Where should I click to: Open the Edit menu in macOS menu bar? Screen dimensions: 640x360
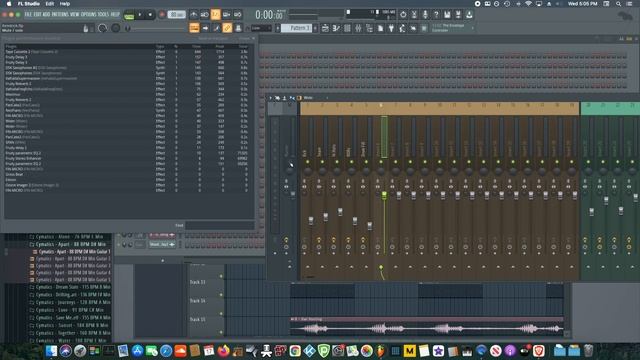click(49, 4)
